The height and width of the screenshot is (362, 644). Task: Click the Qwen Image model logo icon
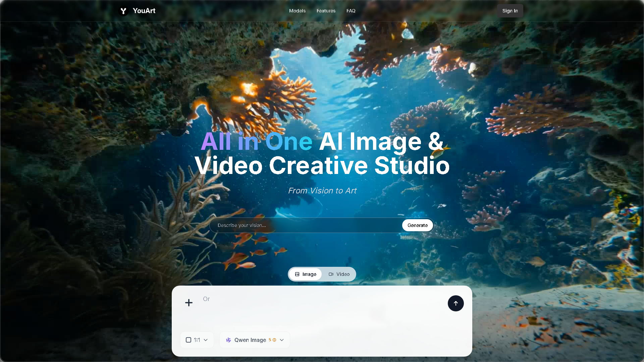click(x=228, y=340)
